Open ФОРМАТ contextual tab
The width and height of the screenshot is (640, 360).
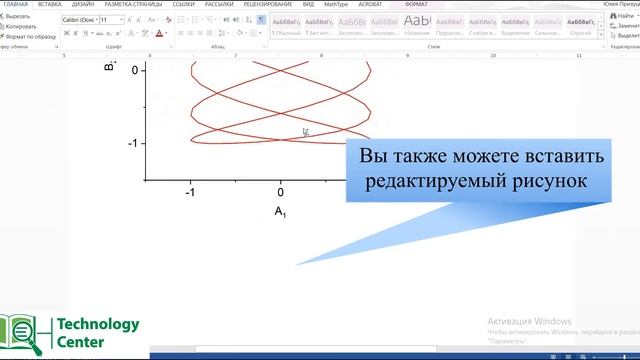[x=416, y=4]
